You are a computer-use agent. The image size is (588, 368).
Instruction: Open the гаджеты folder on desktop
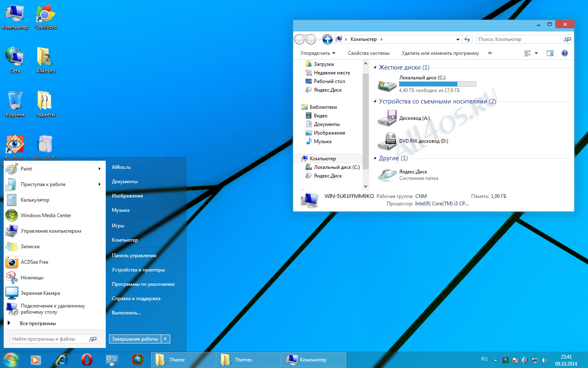click(46, 104)
